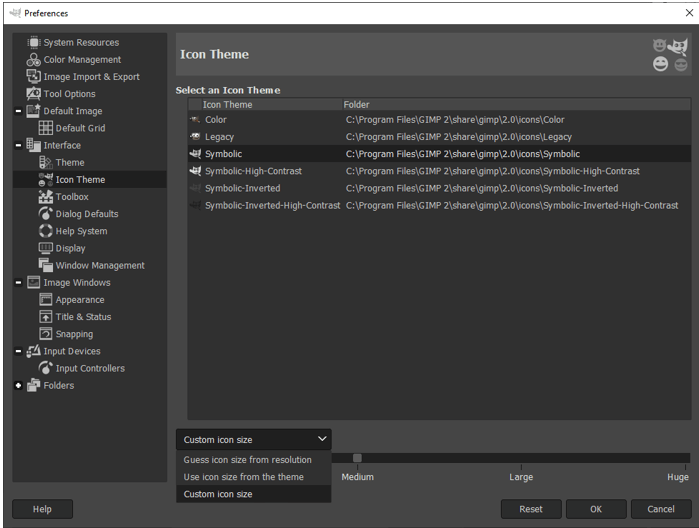The height and width of the screenshot is (528, 699).
Task: Click the Theme icon in sidebar
Action: click(45, 162)
